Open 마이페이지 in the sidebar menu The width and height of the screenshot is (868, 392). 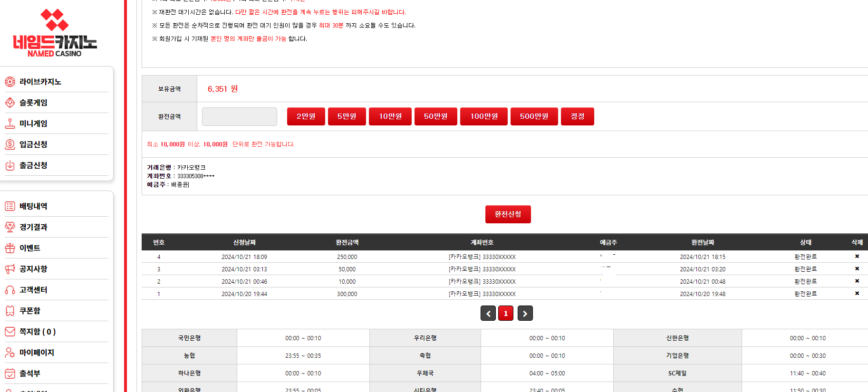point(36,353)
